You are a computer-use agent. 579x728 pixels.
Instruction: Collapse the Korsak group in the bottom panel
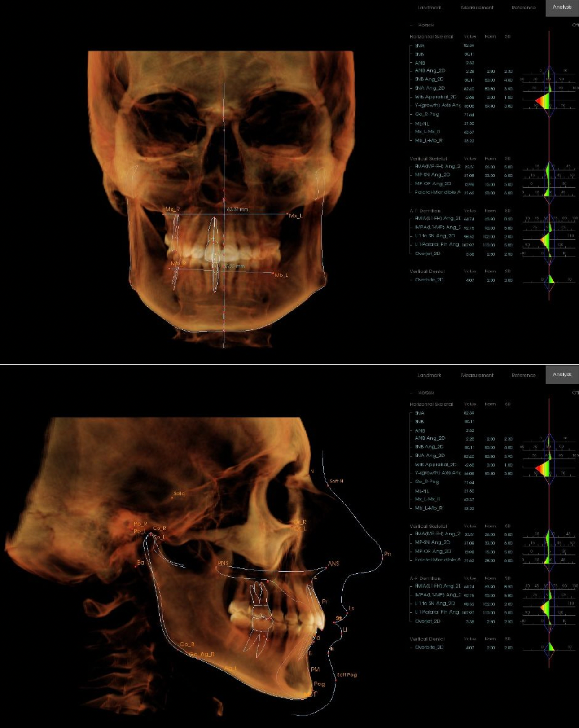coord(412,393)
